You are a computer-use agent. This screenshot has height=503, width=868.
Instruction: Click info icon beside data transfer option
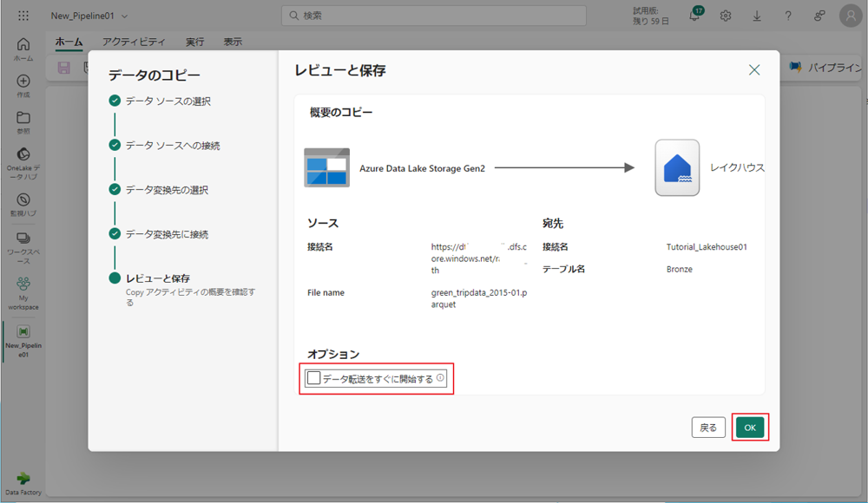(440, 378)
